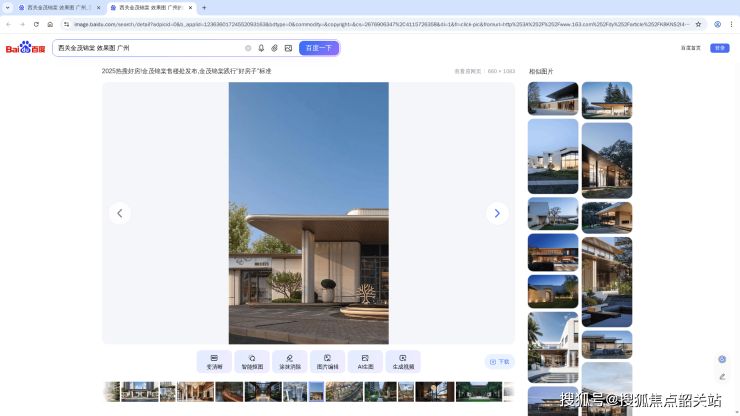Click the floating assistant icon at right edge

722,360
